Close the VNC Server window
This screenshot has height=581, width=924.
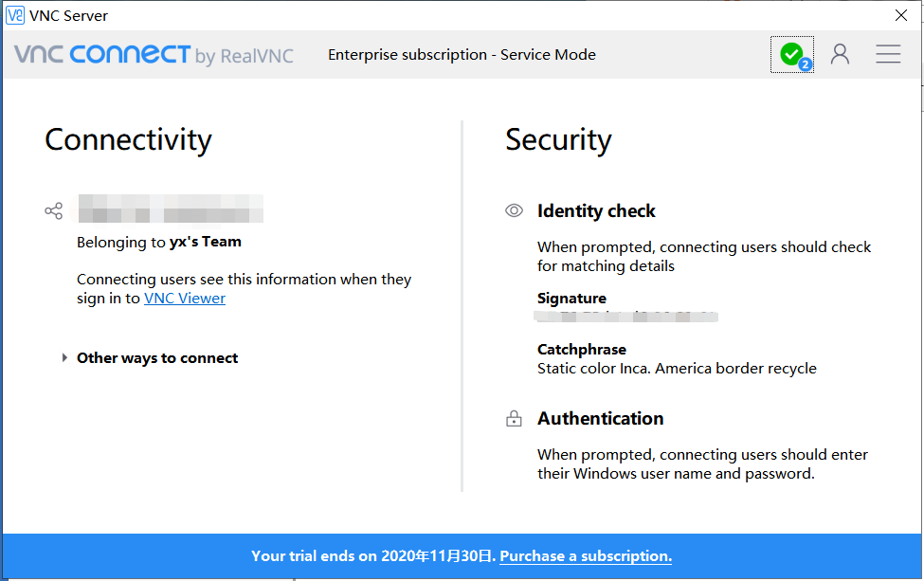900,15
